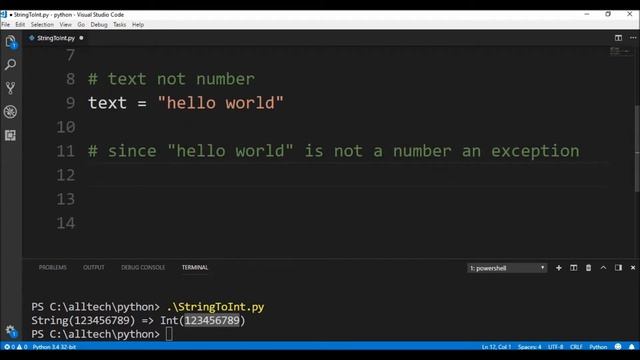Click line number 10 in the gutter
This screenshot has width=640, height=360.
tap(66, 127)
